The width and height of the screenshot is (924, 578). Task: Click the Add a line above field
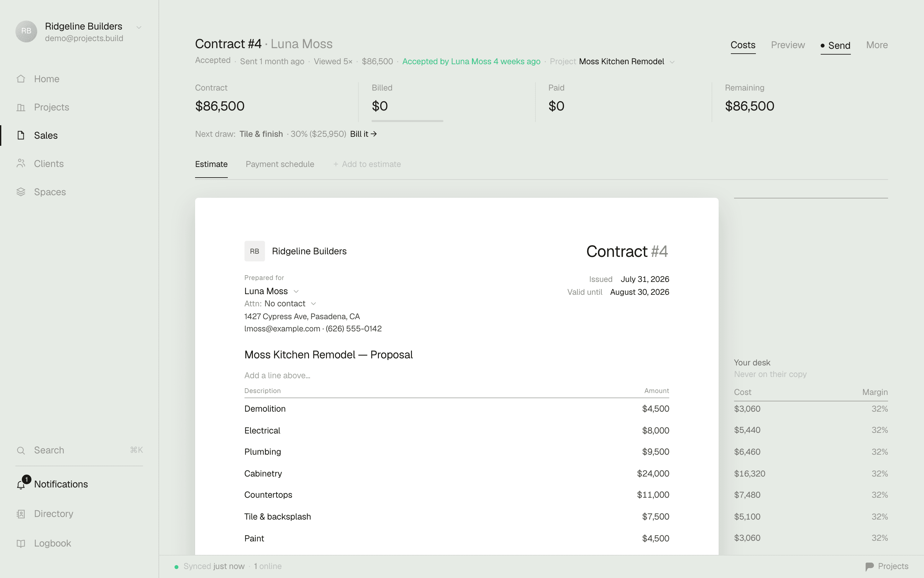(277, 375)
